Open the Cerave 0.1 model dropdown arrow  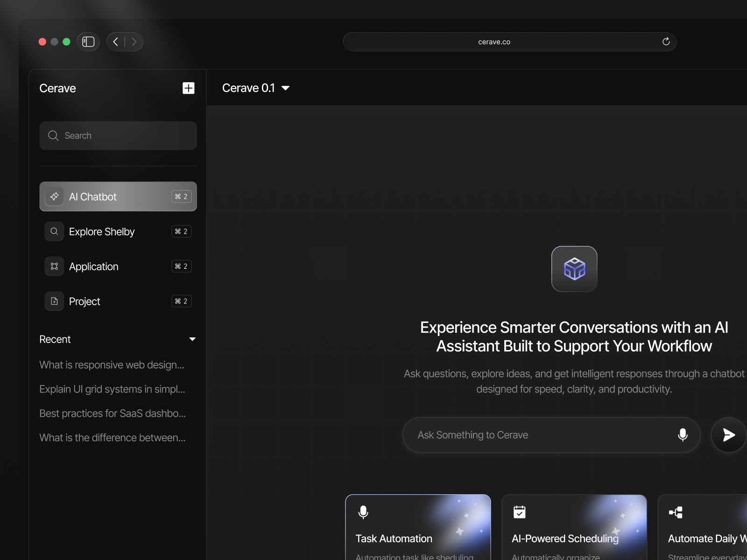coord(286,88)
